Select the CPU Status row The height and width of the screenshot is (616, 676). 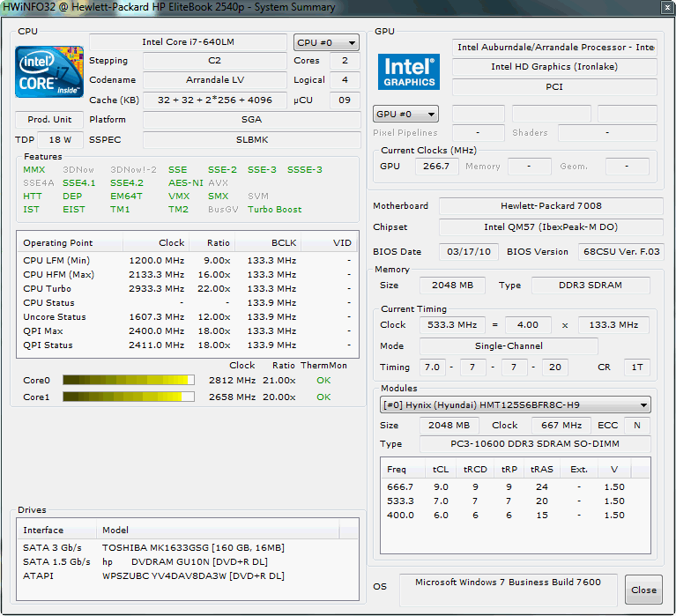tap(188, 302)
